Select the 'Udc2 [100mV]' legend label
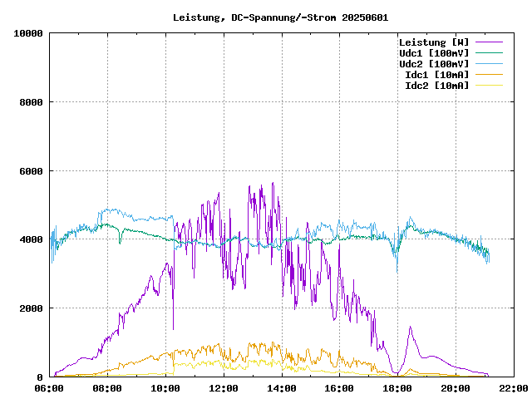Viewport: 532px width, 399px height. (x=433, y=64)
